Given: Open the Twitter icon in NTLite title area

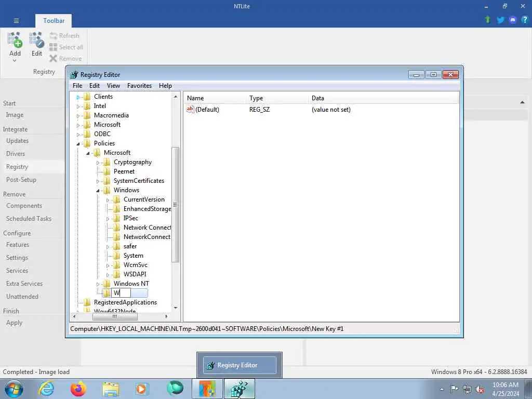Looking at the screenshot, I should pos(500,20).
